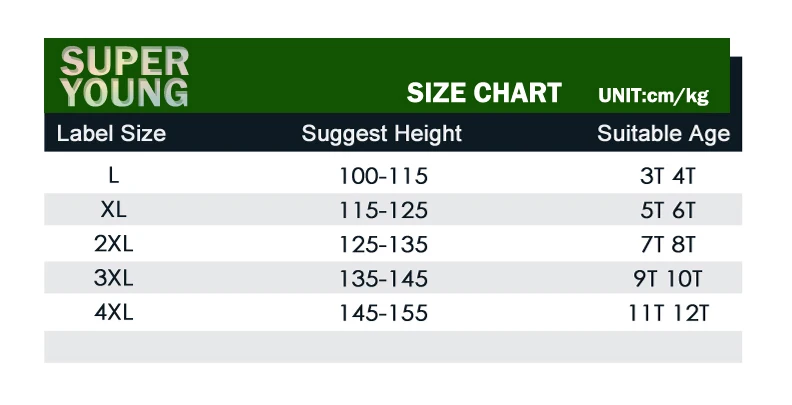Click the 2XL size label
Screen dimensions: 792x405
[x=114, y=244]
